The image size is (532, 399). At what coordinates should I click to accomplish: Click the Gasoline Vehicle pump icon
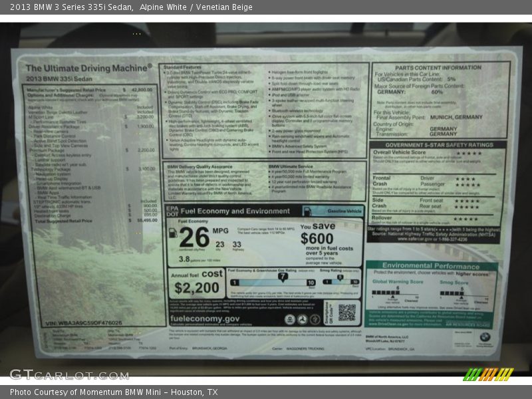coord(306,211)
